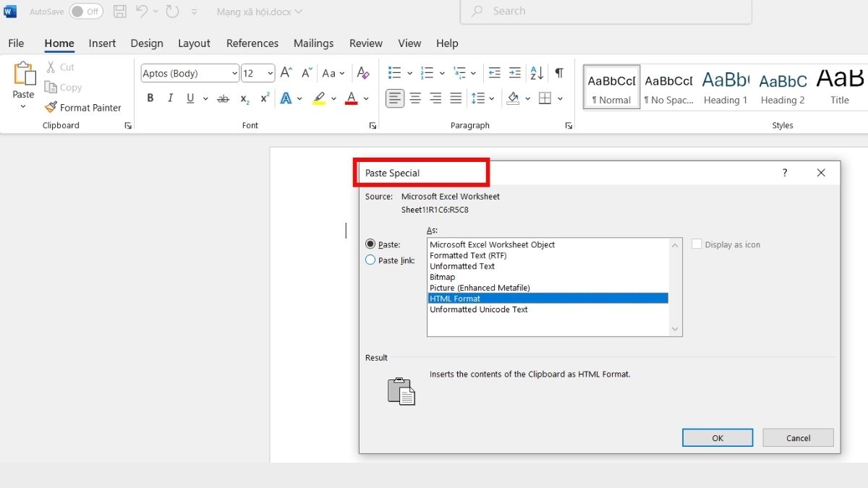Viewport: 868px width, 488px height.
Task: Decrease paragraph indent
Action: click(495, 73)
